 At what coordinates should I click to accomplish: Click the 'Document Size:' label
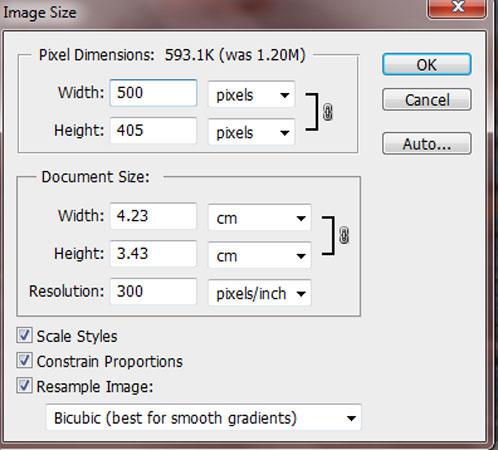[96, 177]
